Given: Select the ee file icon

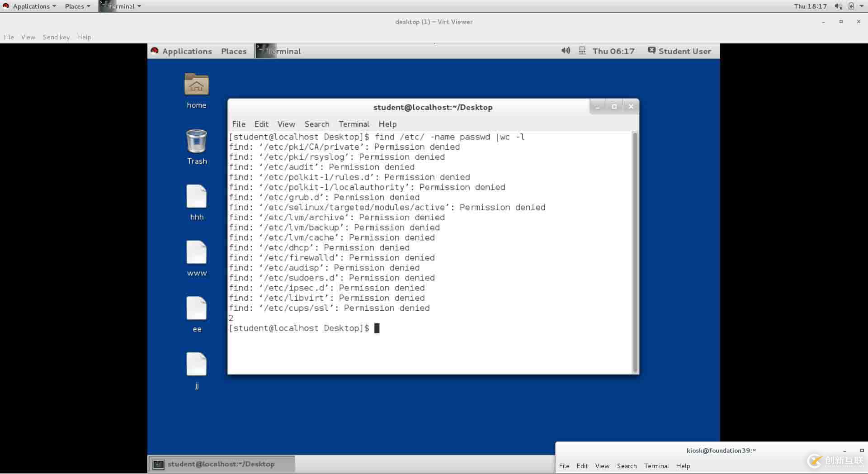Looking at the screenshot, I should [196, 309].
